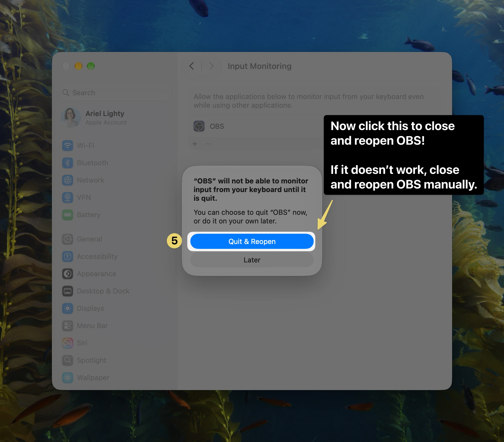
Task: Open the Battery icon in the sidebar
Action: pyautogui.click(x=68, y=215)
